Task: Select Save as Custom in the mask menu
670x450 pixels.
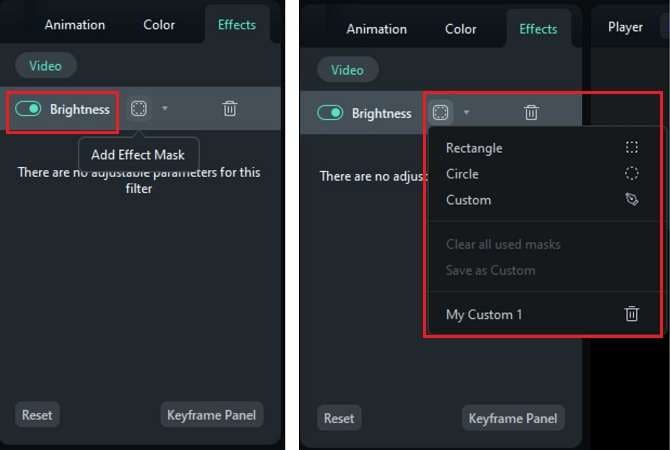Action: point(490,270)
